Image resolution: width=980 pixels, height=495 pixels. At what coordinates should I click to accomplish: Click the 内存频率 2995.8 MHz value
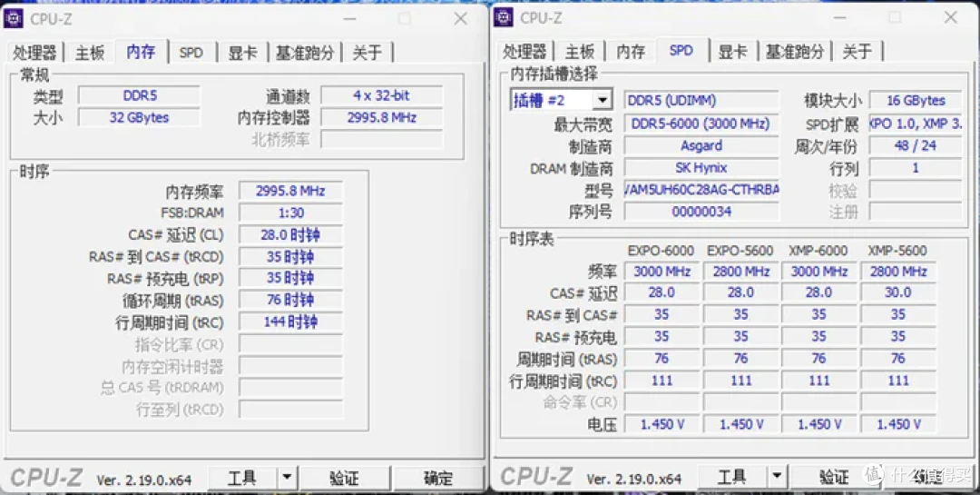[290, 191]
